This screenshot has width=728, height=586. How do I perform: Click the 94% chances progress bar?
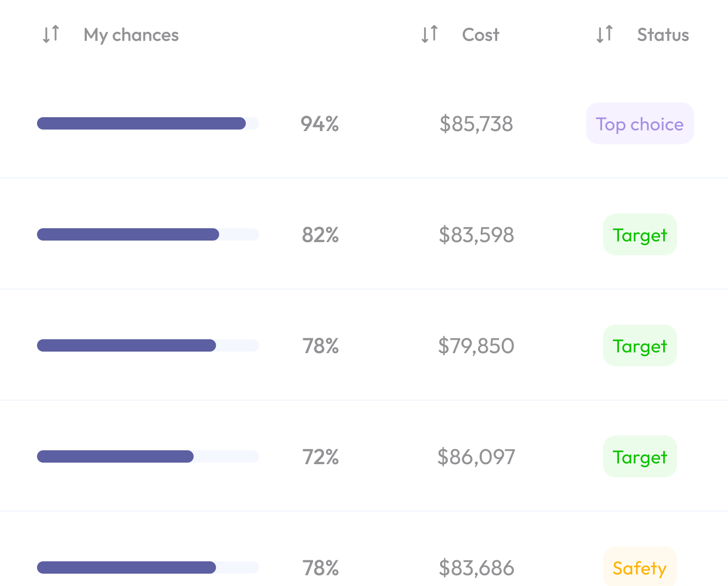pos(148,123)
